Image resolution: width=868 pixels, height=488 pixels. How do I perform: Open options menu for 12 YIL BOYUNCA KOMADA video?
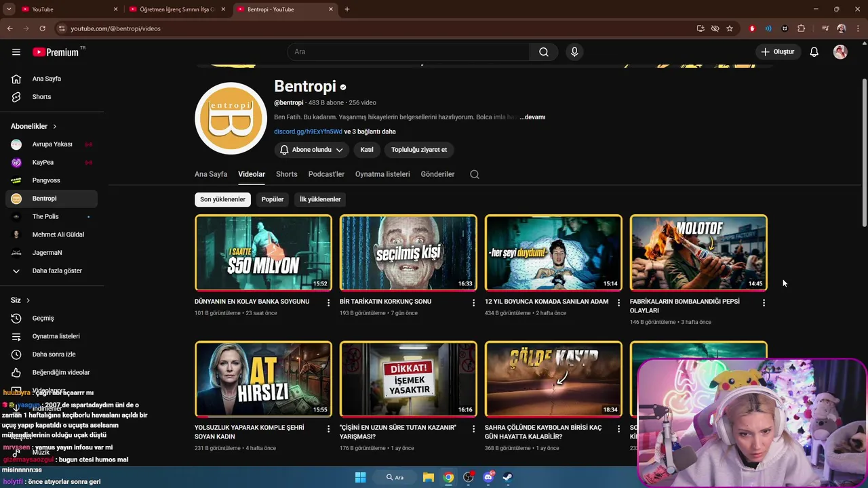pyautogui.click(x=618, y=303)
